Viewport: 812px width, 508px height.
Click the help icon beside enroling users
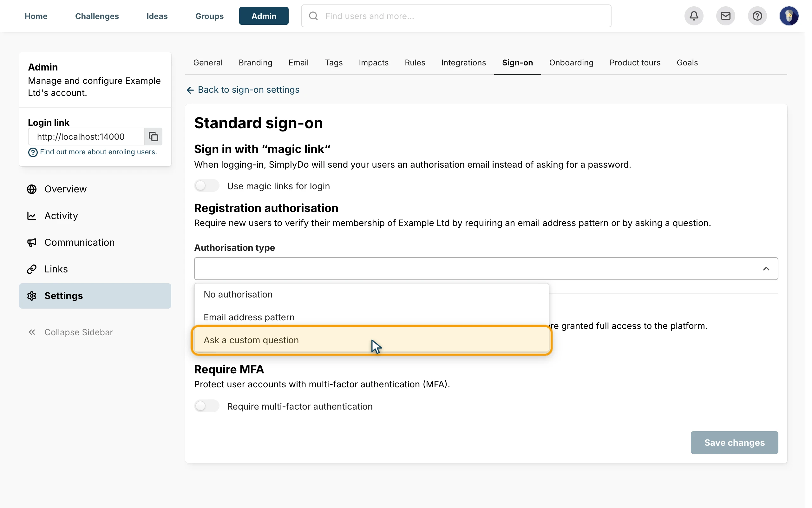click(33, 152)
